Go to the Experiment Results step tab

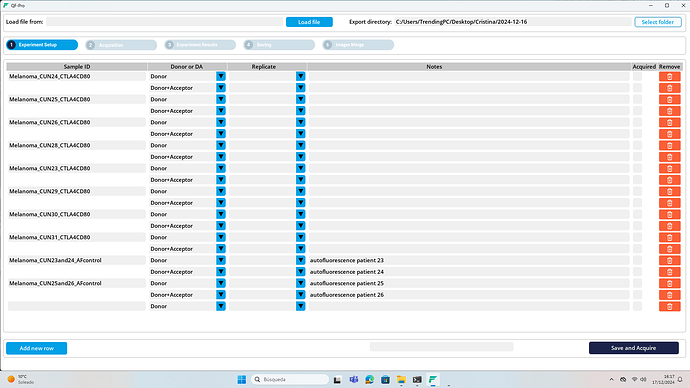200,45
